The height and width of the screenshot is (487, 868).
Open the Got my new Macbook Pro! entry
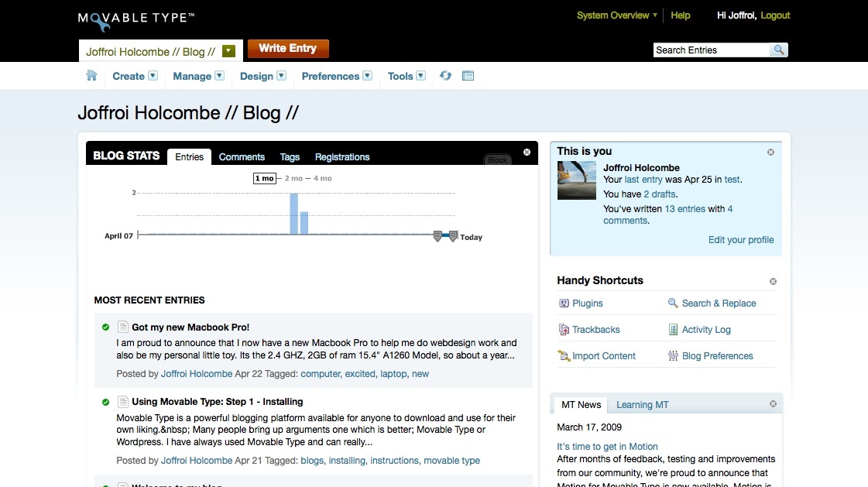(190, 327)
